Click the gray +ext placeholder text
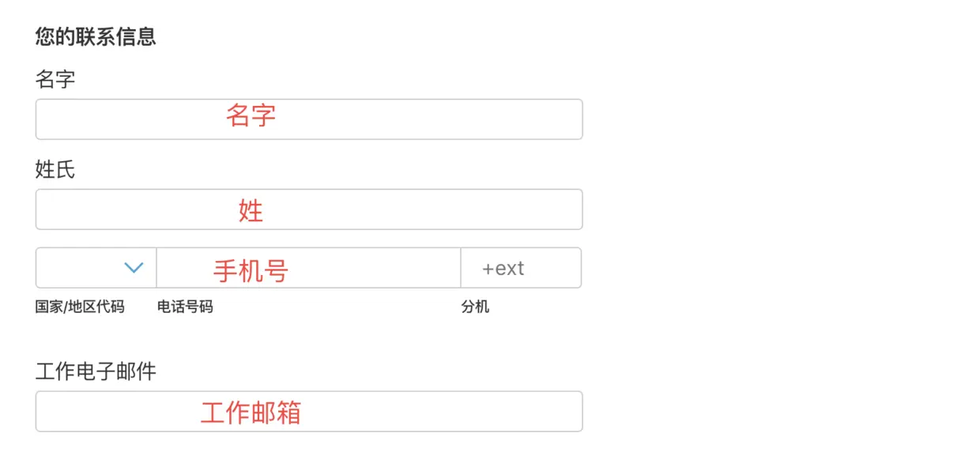The width and height of the screenshot is (980, 460). pos(503,269)
